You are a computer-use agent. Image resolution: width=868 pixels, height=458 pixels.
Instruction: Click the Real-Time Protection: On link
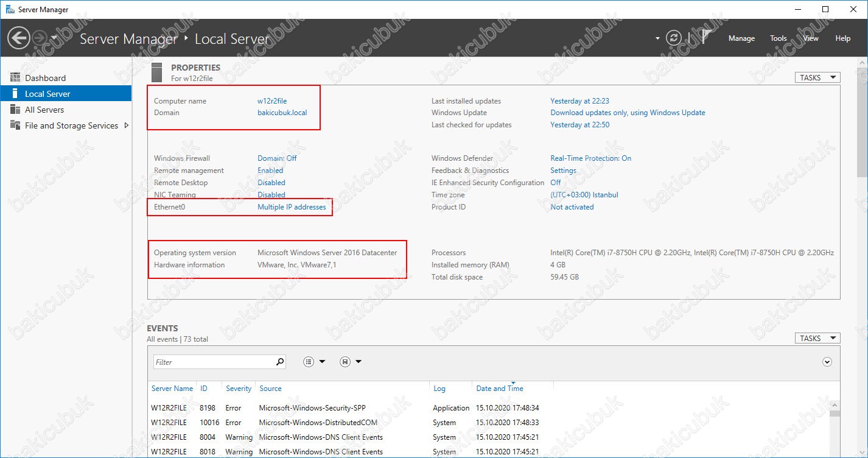click(x=590, y=158)
